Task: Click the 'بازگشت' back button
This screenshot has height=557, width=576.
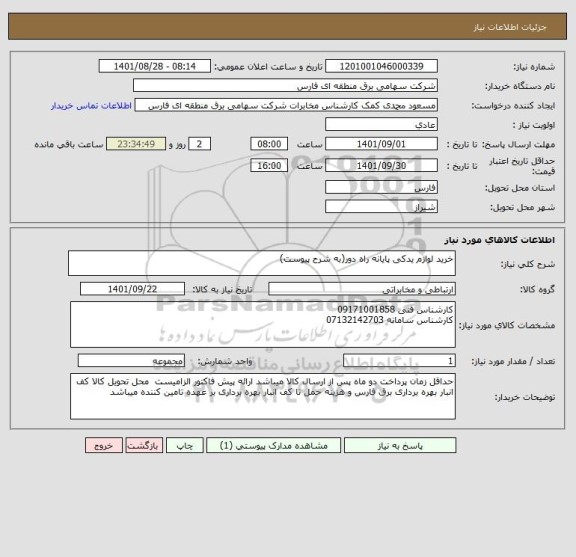Action: 144,445
